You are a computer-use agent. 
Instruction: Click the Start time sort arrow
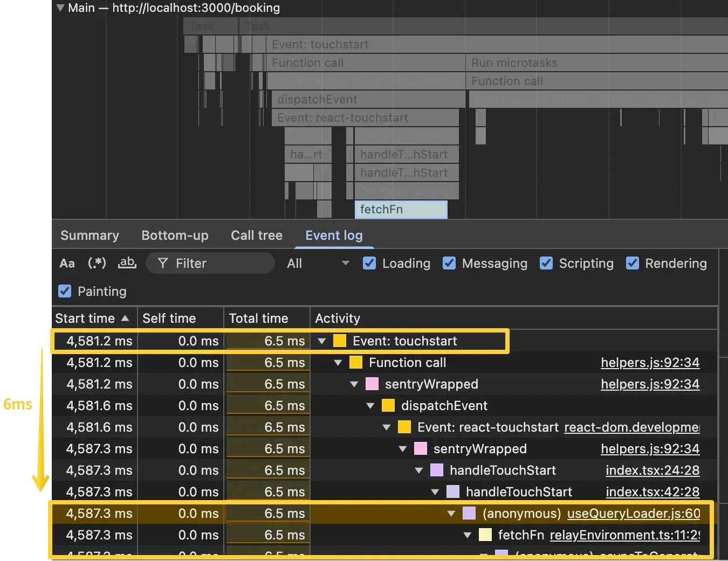[x=125, y=318]
